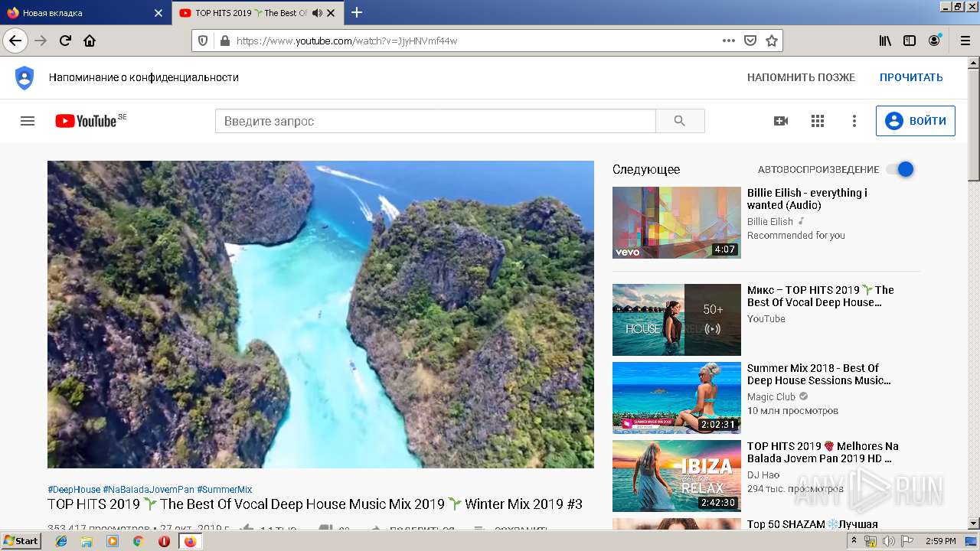The image size is (980, 551).
Task: Focus the 'Введите запрос' search box
Action: (436, 121)
